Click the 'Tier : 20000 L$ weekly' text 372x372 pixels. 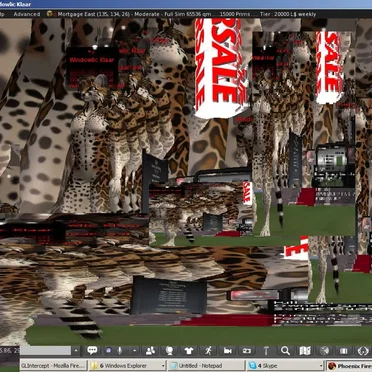pyautogui.click(x=288, y=14)
